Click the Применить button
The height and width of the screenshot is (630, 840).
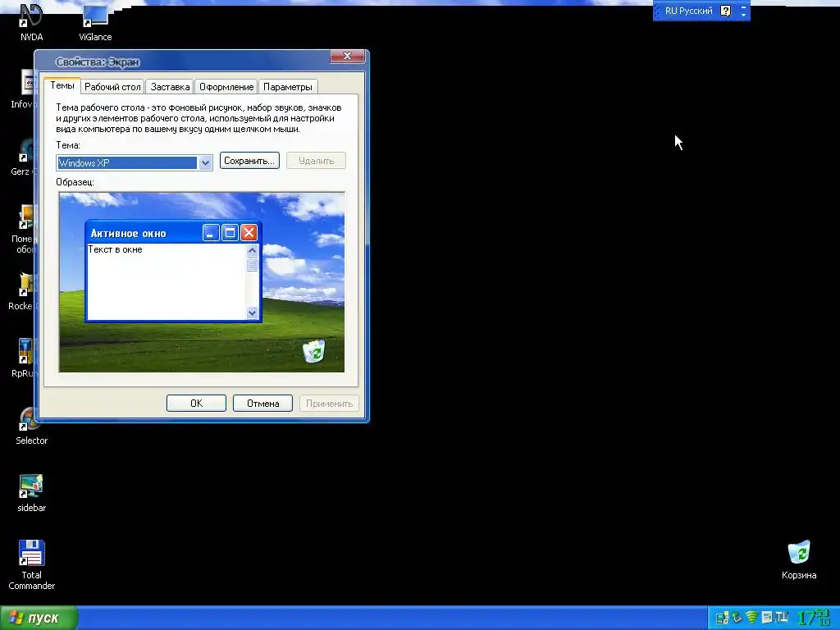[x=329, y=404]
